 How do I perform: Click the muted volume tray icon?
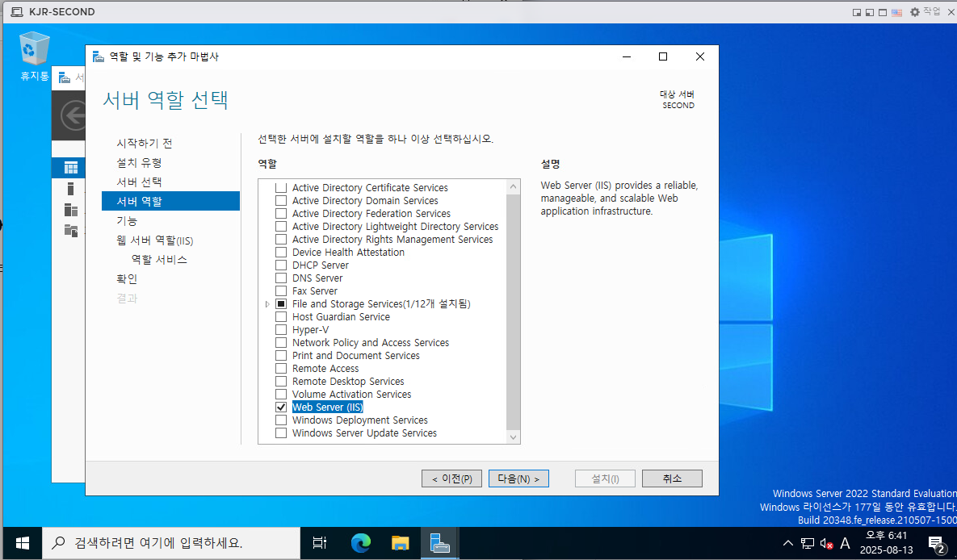(826, 543)
